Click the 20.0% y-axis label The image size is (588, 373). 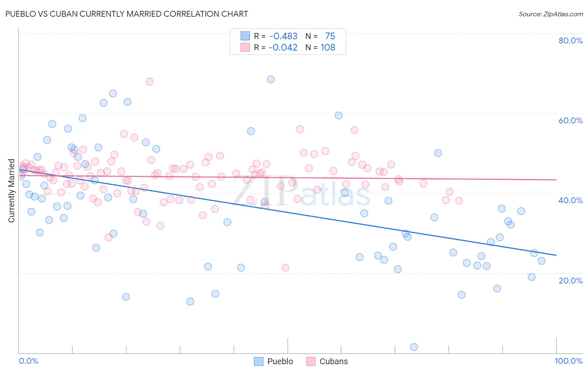coord(570,281)
